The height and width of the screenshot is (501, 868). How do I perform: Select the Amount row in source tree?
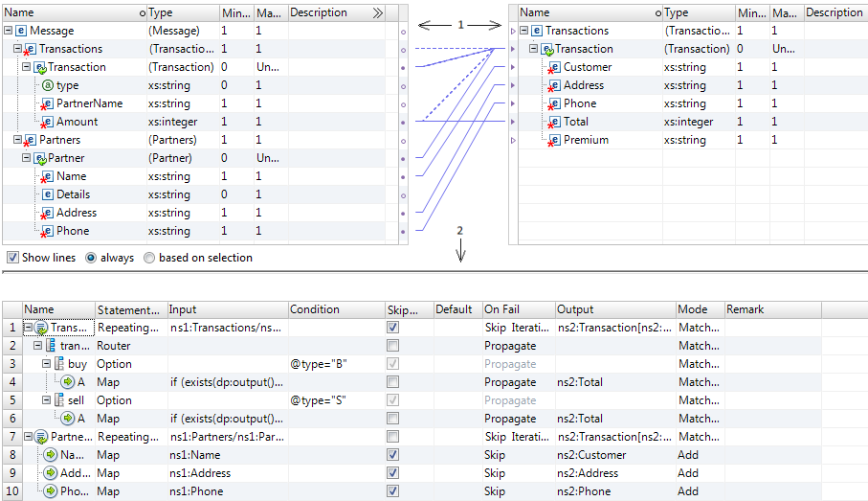click(x=77, y=122)
